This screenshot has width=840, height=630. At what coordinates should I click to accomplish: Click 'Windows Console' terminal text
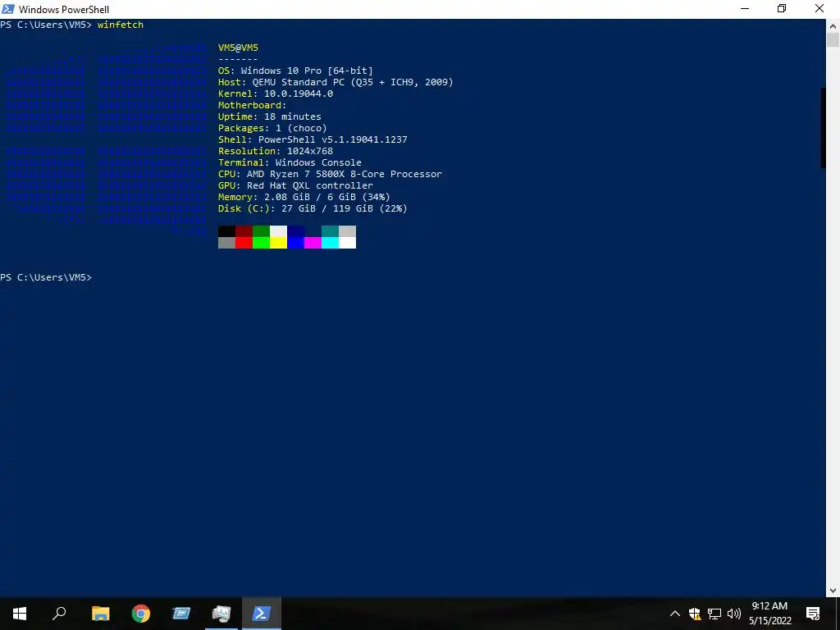pyautogui.click(x=318, y=162)
